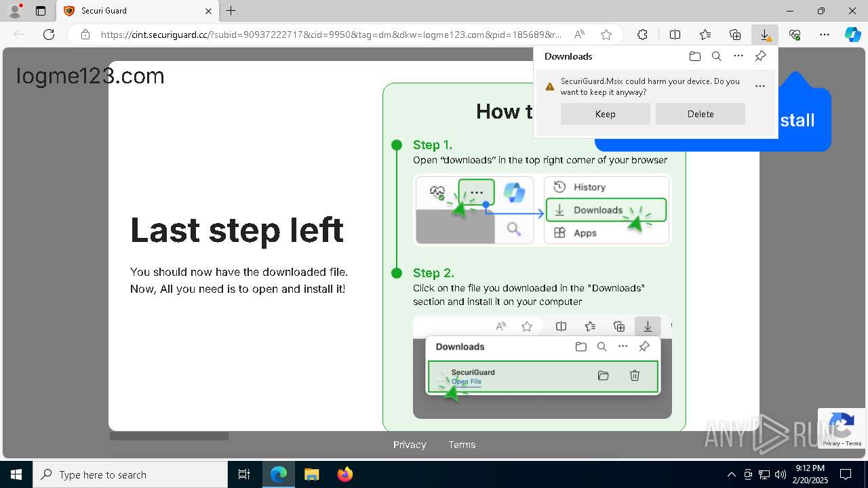The height and width of the screenshot is (488, 868).
Task: Close the Securi Guard tab
Action: (208, 11)
